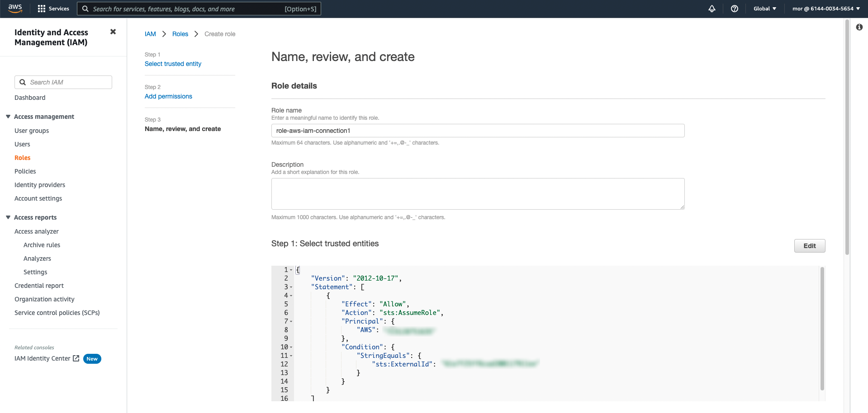Close the IAM side navigation panel
Viewport: 868px width, 413px height.
[x=113, y=32]
